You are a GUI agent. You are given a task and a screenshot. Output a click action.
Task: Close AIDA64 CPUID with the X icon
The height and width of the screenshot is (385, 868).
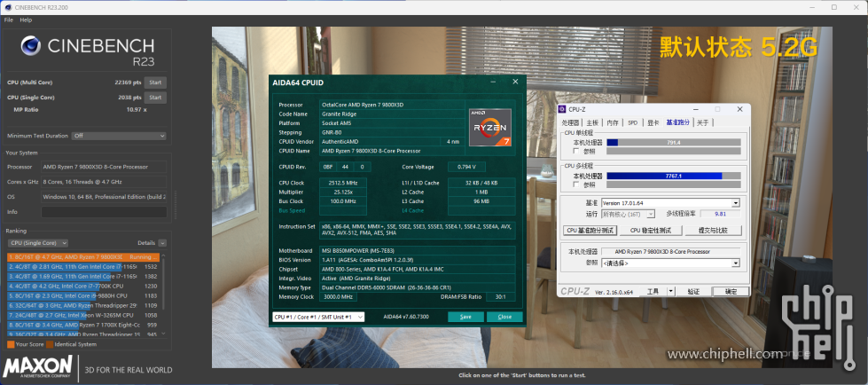[x=515, y=82]
